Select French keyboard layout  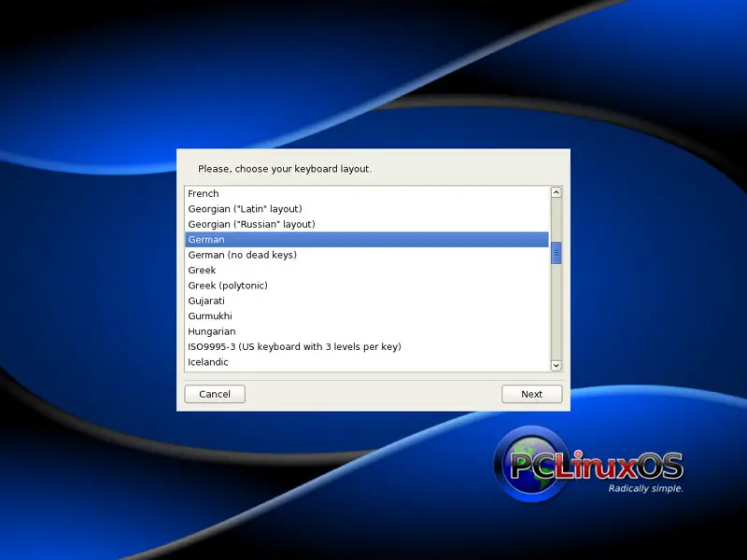click(367, 193)
